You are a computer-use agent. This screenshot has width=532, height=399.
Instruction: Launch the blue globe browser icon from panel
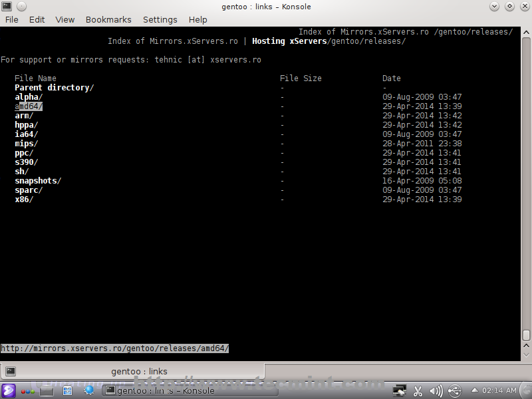pyautogui.click(x=88, y=391)
